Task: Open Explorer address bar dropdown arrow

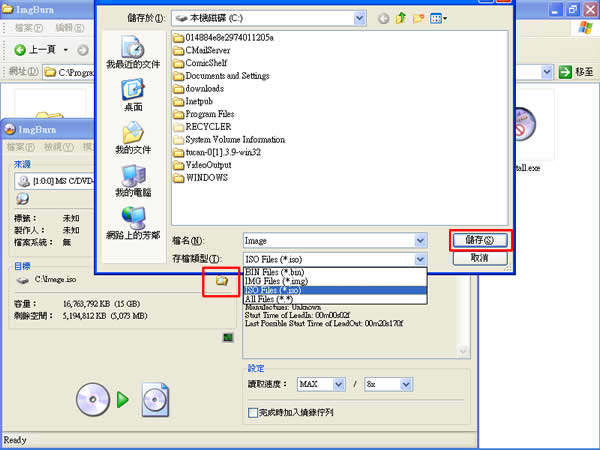Action: 547,72
